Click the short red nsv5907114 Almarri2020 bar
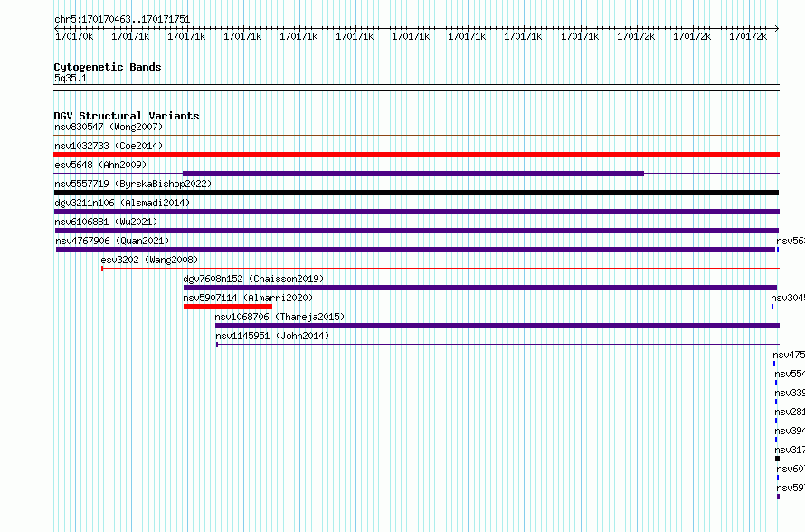 tap(228, 307)
